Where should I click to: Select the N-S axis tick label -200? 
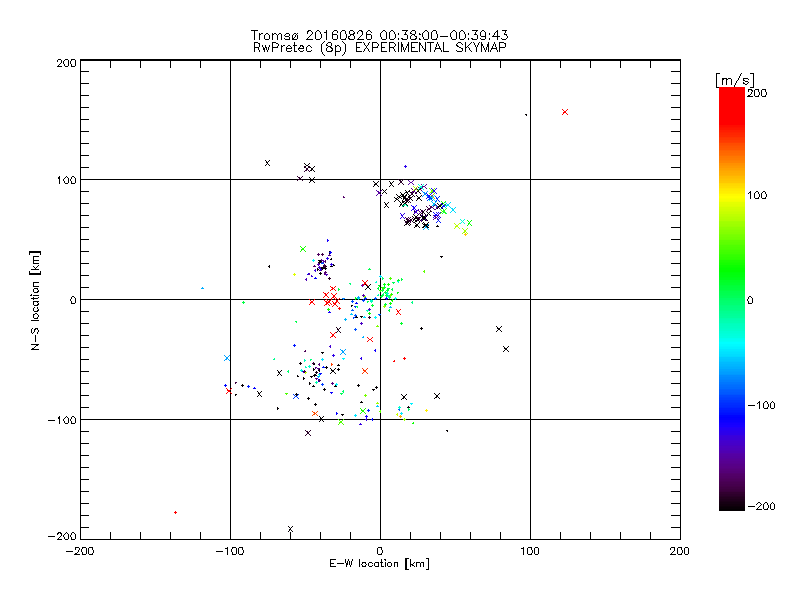62,536
